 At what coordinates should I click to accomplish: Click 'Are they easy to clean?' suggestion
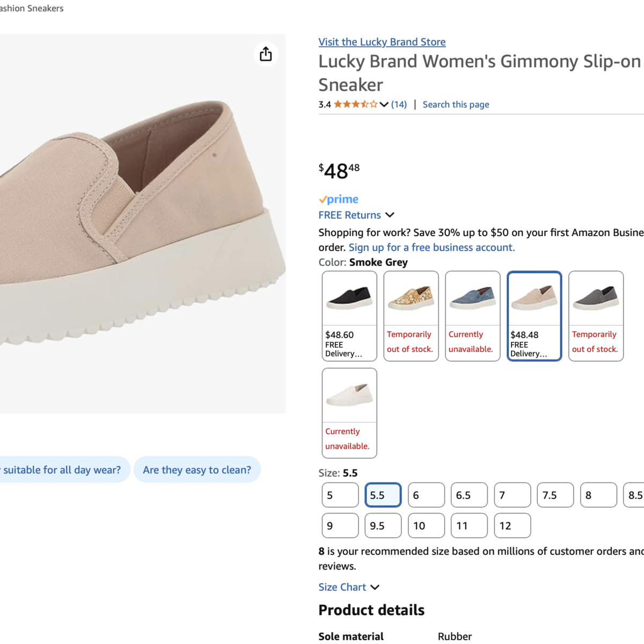click(x=197, y=470)
